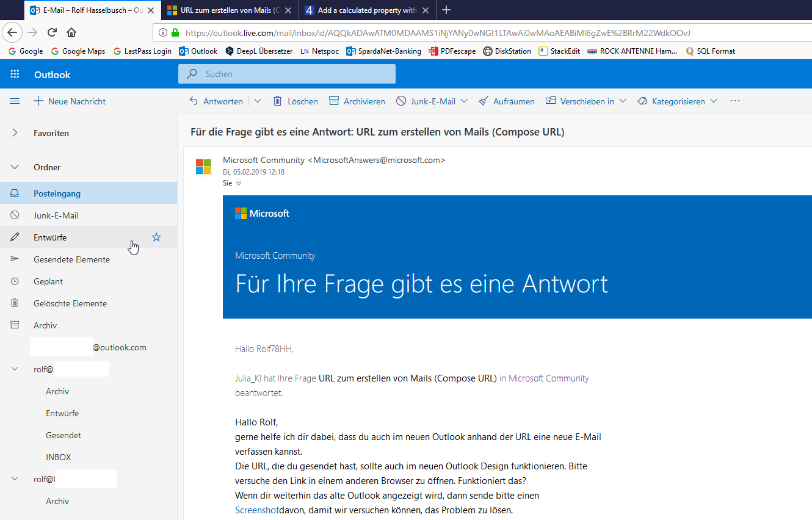Open a new browser tab

click(x=446, y=10)
